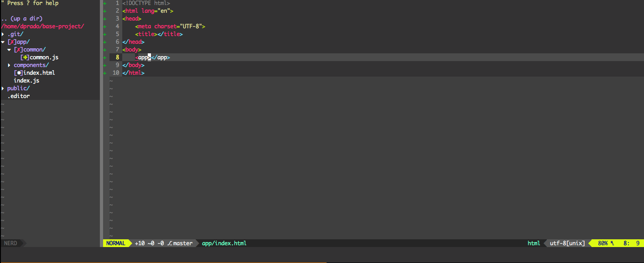Select the public/ directory name
The height and width of the screenshot is (263, 644).
pos(19,88)
